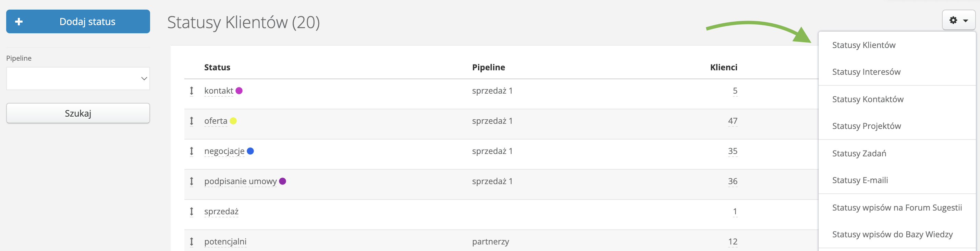The image size is (980, 251).
Task: Select Statusy Interesów from the menu
Action: point(866,72)
